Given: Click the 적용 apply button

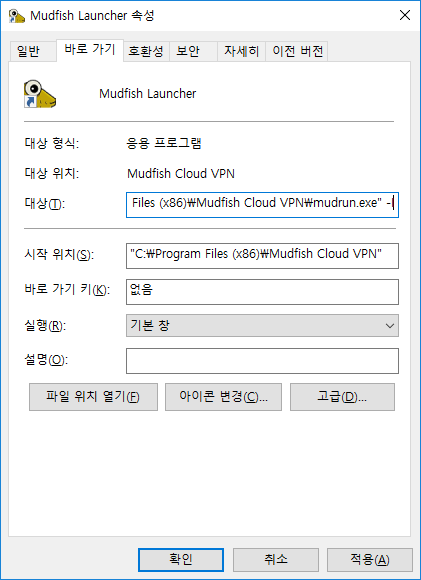Looking at the screenshot, I should 370,560.
